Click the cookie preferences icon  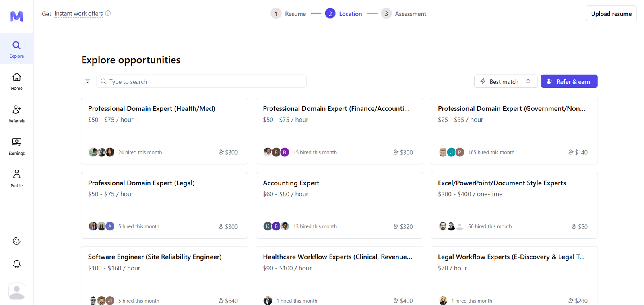[x=17, y=241]
